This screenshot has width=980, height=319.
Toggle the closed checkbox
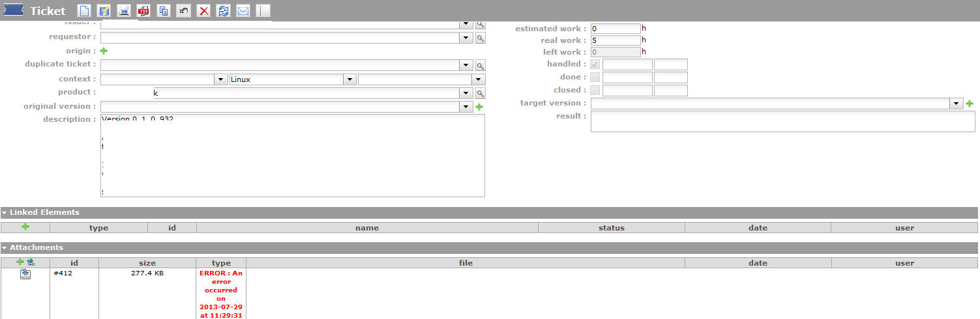[595, 90]
